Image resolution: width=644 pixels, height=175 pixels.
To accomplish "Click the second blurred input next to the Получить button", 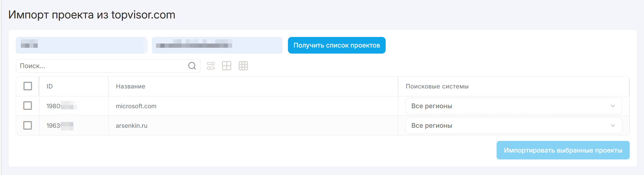I will [x=217, y=45].
